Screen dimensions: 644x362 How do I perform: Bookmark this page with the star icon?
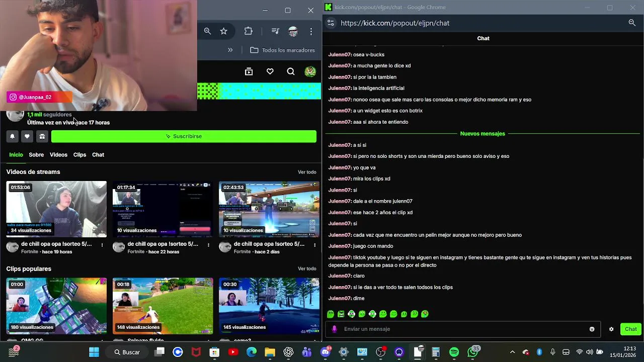(x=224, y=31)
